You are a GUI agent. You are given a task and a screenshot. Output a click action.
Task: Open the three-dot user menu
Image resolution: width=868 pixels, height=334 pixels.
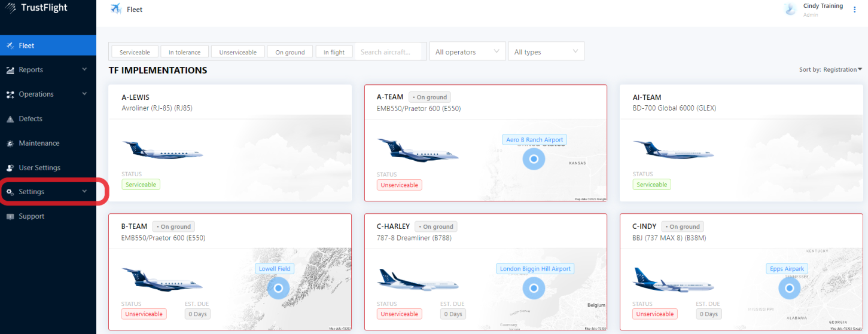tap(854, 9)
